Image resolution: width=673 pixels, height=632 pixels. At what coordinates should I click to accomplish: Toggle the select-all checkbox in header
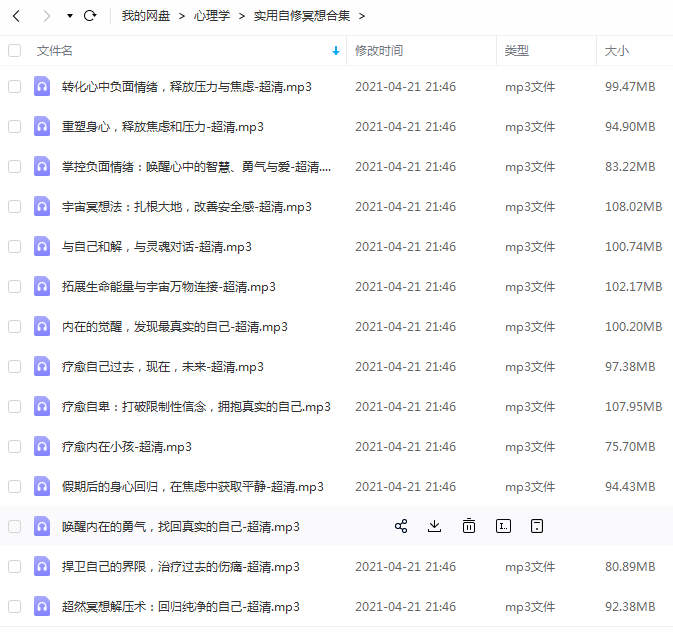[x=15, y=51]
